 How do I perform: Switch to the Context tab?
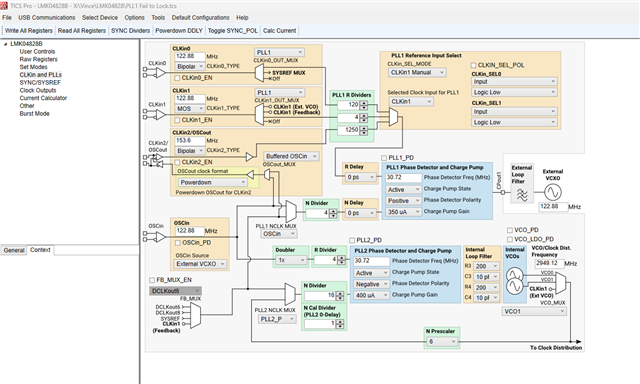pos(40,250)
